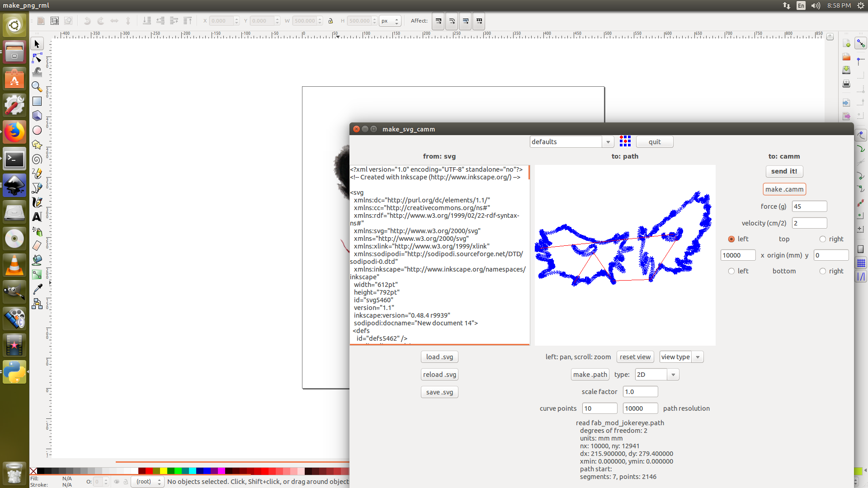Choose the rectangle drawing tool
Image resolution: width=868 pixels, height=488 pixels.
tap(37, 101)
